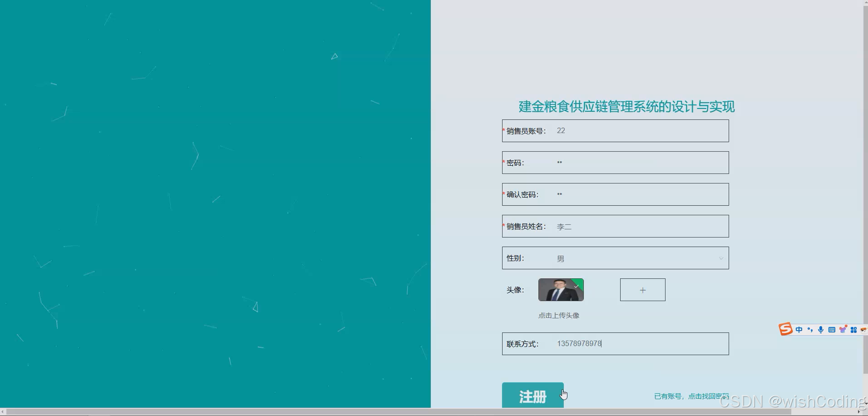Open the on-screen soft keyboard icon
The height and width of the screenshot is (416, 868).
coord(831,330)
